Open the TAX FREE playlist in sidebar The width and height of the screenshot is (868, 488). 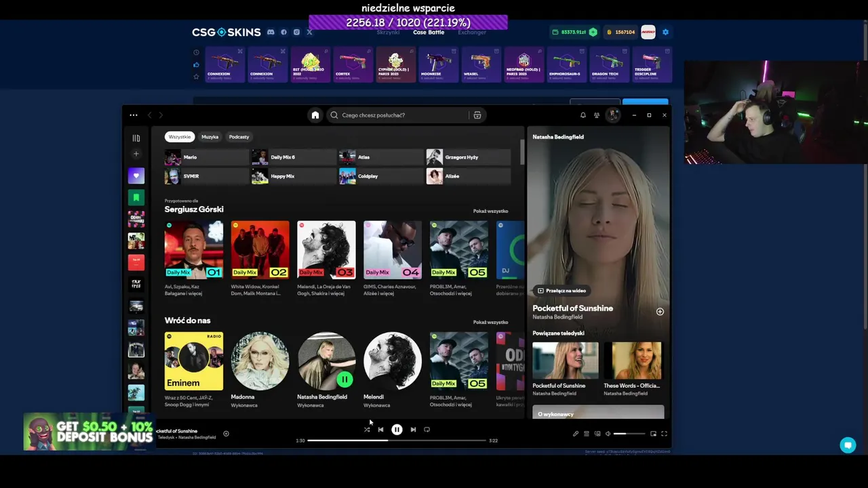pos(136,284)
